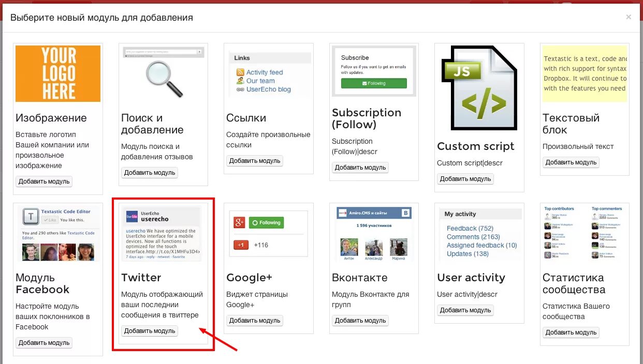Add the Google+ module

tap(255, 321)
